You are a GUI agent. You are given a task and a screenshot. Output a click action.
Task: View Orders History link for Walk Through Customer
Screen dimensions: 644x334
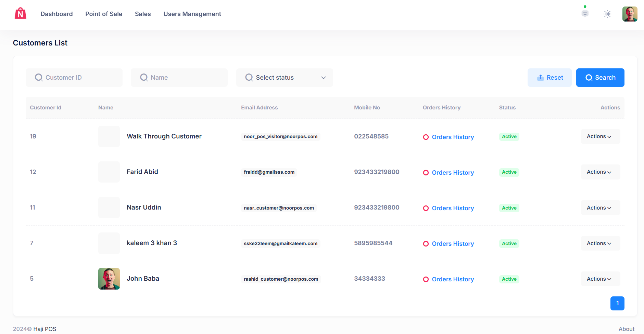[453, 137]
